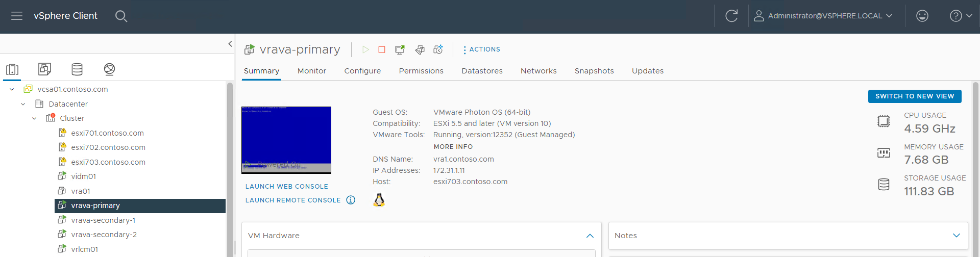Collapse the Datacenter tree node

(23, 104)
